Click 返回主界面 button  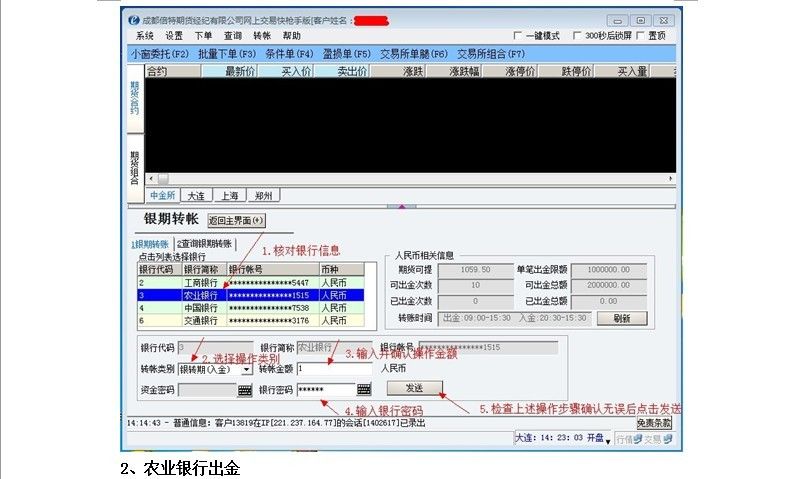236,220
